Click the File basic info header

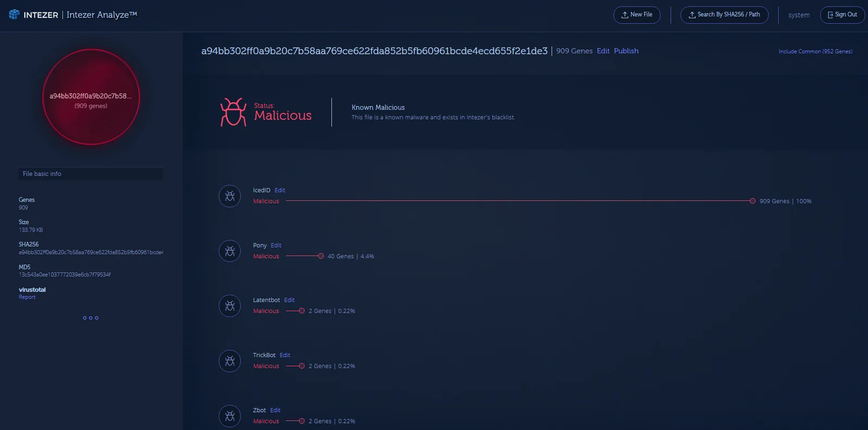click(x=91, y=174)
